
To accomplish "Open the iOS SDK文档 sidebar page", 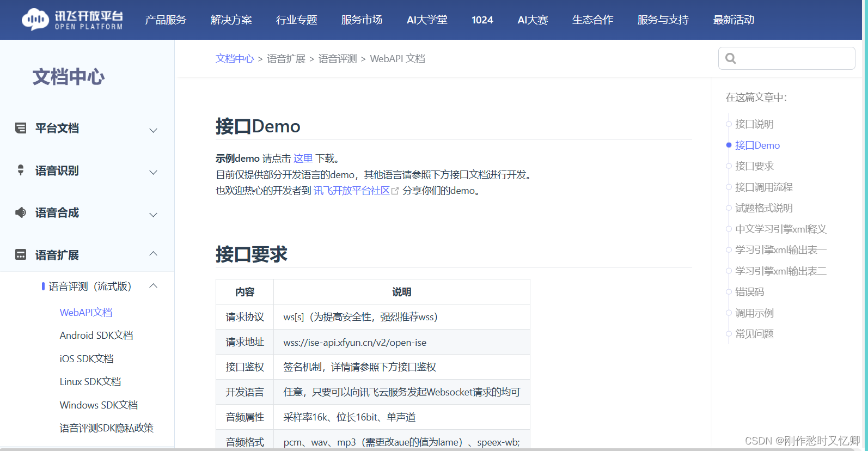I will point(87,358).
